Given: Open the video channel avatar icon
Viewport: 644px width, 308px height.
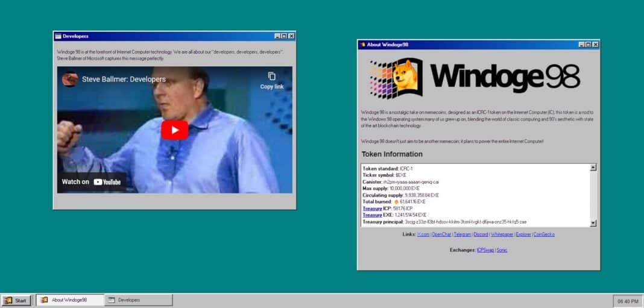Looking at the screenshot, I should click(x=70, y=79).
